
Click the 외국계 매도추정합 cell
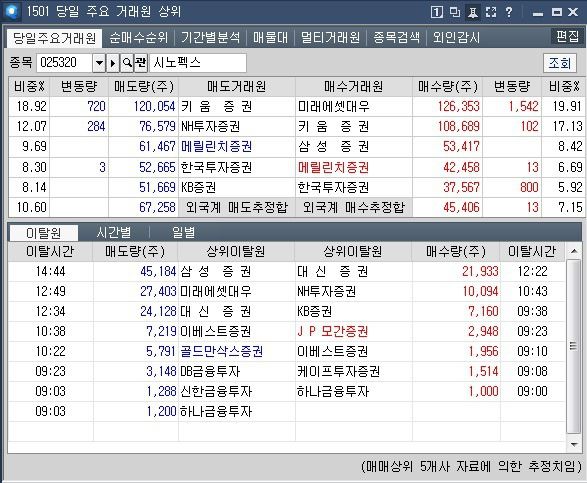click(237, 207)
